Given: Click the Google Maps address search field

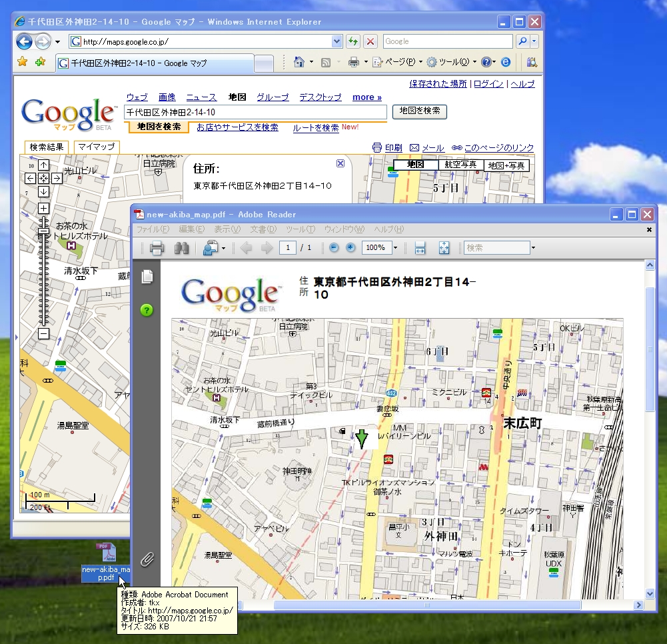Looking at the screenshot, I should (x=255, y=113).
